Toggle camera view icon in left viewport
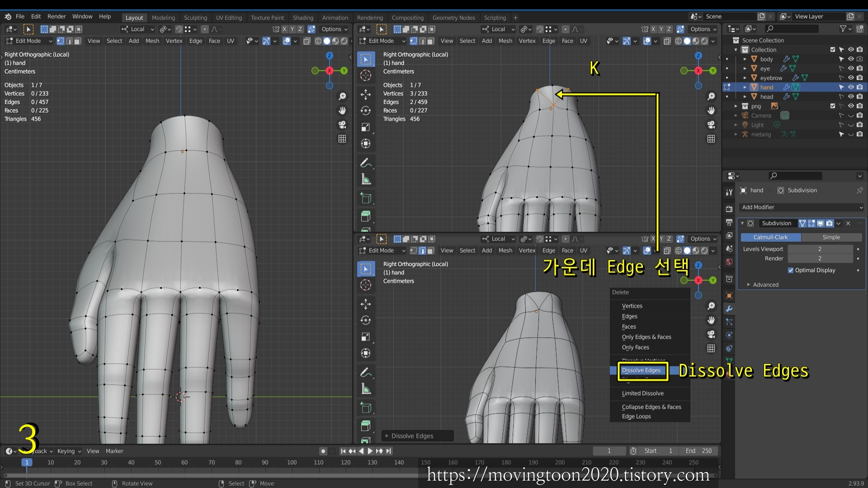Viewport: 868px width, 488px height. click(342, 125)
